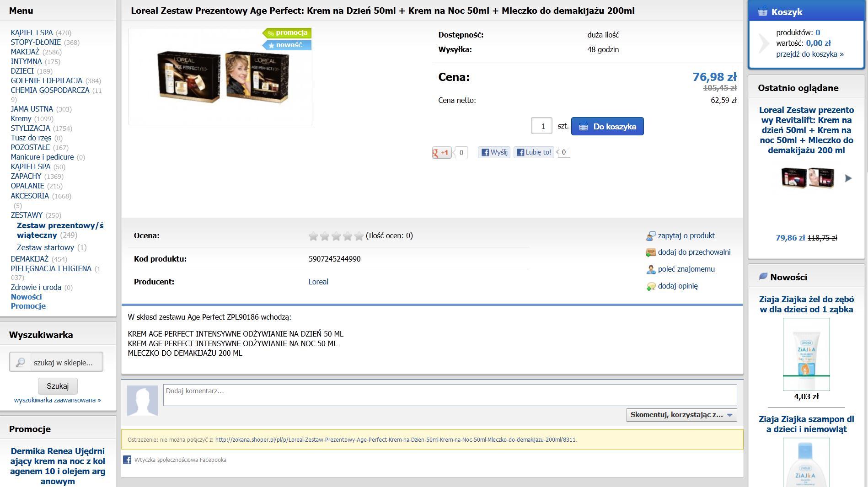Click the third rating star

[x=336, y=236]
